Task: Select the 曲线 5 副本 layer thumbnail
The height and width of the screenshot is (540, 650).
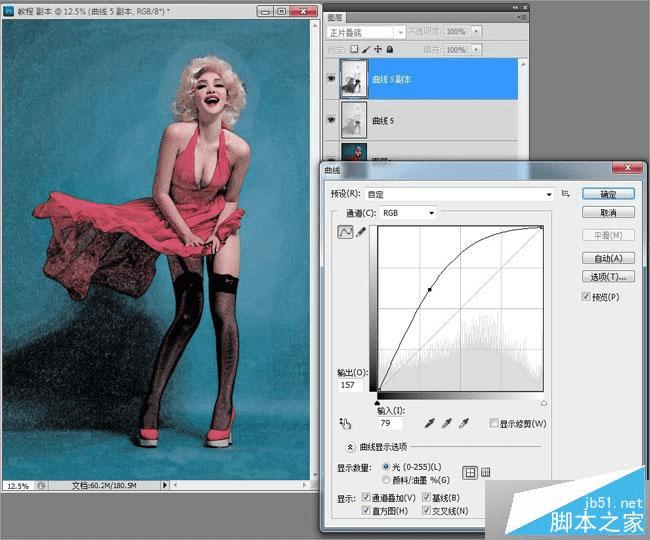Action: point(354,78)
